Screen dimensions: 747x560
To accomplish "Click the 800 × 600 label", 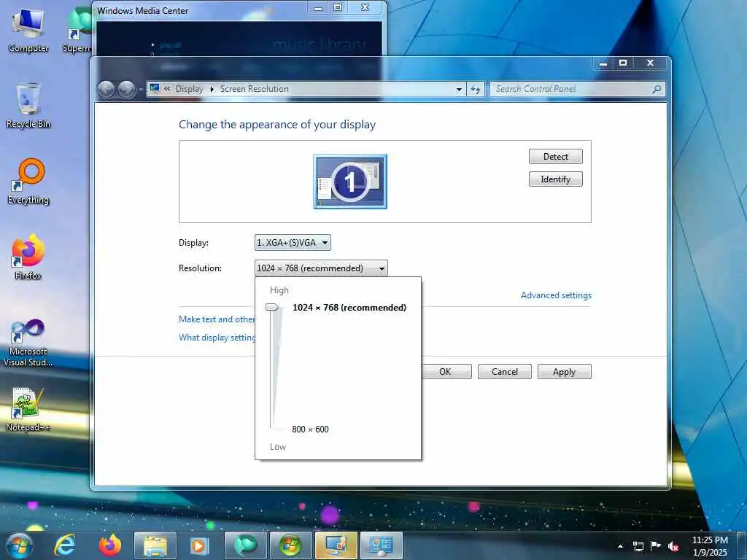I will [x=310, y=429].
